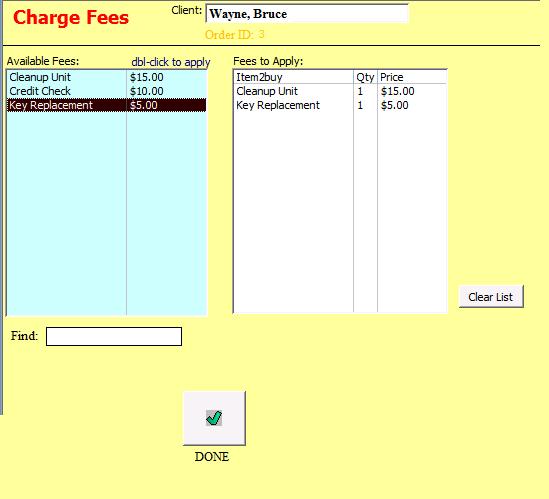Select Cleanup Unit in Available Fees

106,77
